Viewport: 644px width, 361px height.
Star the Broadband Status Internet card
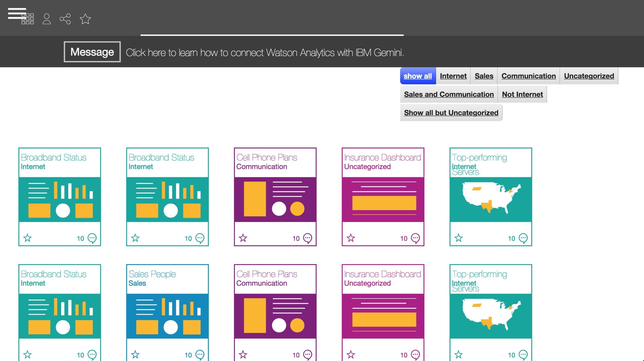pyautogui.click(x=27, y=238)
